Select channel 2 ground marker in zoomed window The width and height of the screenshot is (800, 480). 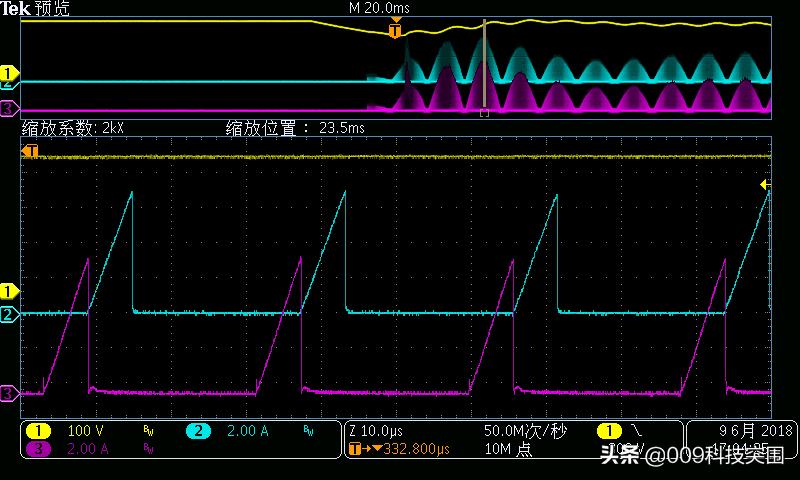[x=9, y=314]
